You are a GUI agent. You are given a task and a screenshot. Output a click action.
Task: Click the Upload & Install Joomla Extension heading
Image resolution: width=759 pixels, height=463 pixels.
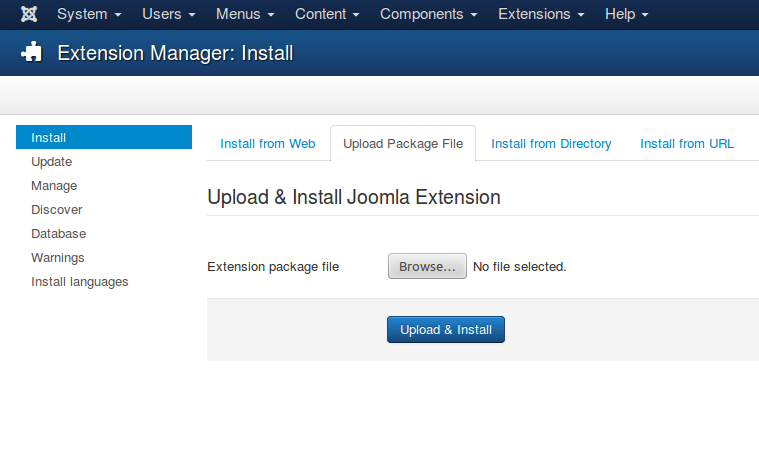tap(354, 197)
